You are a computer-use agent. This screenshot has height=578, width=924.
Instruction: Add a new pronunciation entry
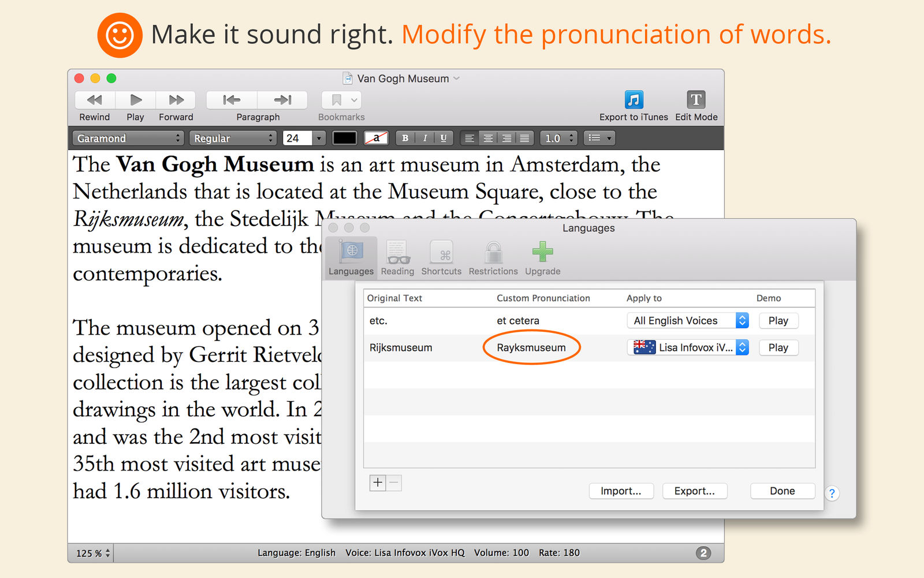pos(378,483)
